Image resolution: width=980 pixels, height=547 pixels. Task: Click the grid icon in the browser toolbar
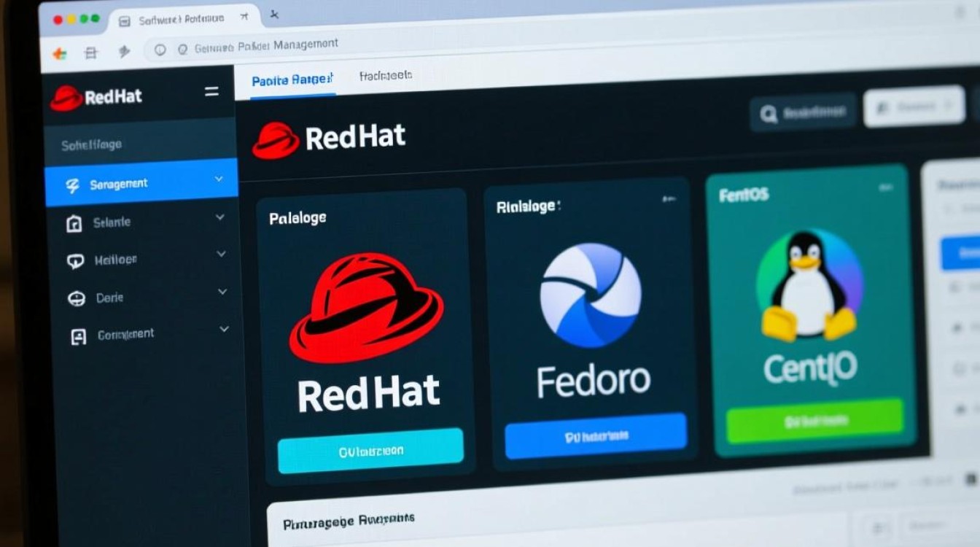tap(91, 53)
